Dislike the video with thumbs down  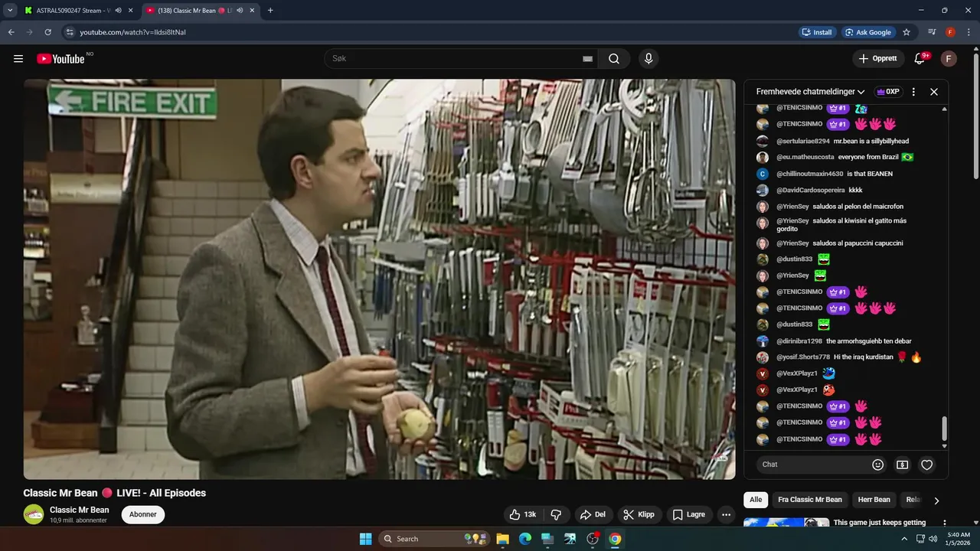pyautogui.click(x=557, y=514)
